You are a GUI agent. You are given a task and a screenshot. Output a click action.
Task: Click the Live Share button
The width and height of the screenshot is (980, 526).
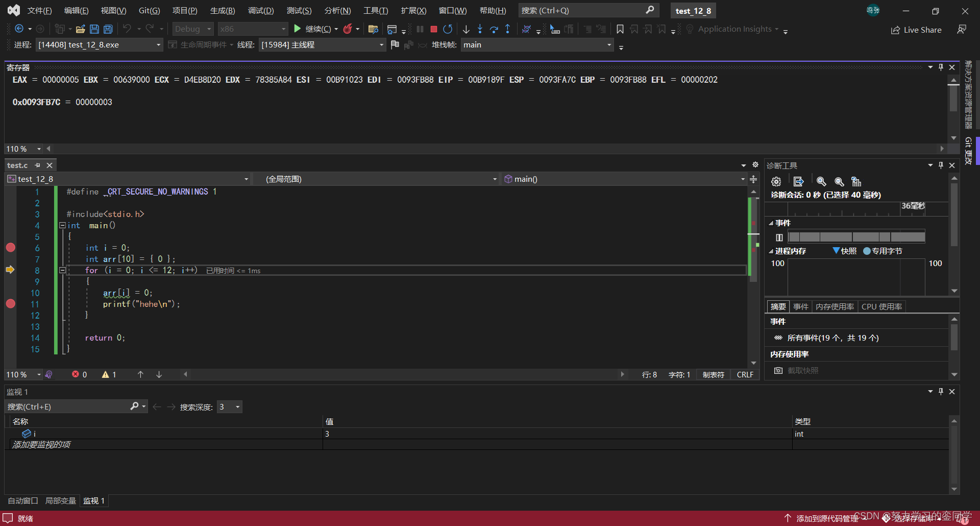pos(916,30)
